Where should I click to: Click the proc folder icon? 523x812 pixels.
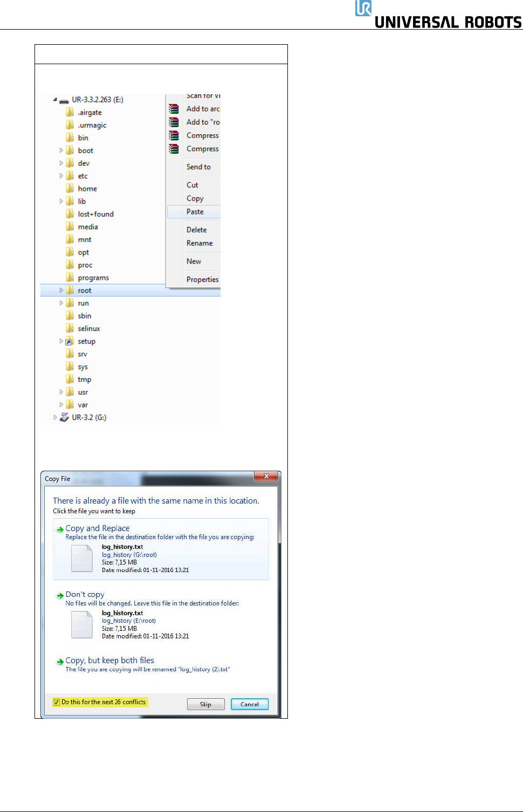[70, 265]
